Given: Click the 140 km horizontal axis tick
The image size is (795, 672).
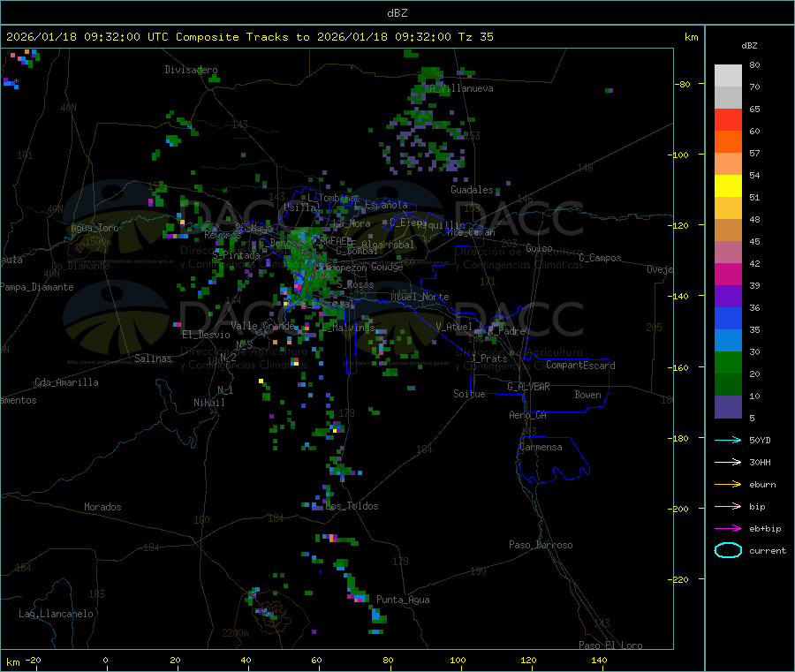Looking at the screenshot, I should (599, 661).
